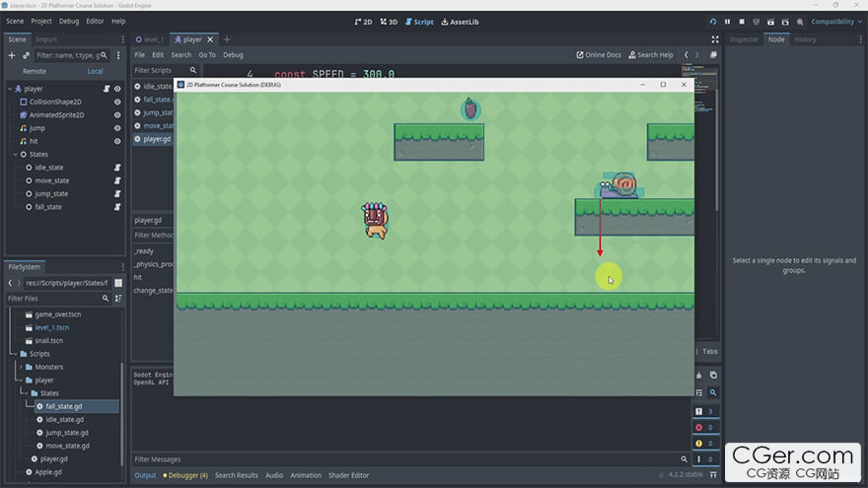Click the instantiate child scene link icon
Screen dimensions: 868x488
coord(26,55)
